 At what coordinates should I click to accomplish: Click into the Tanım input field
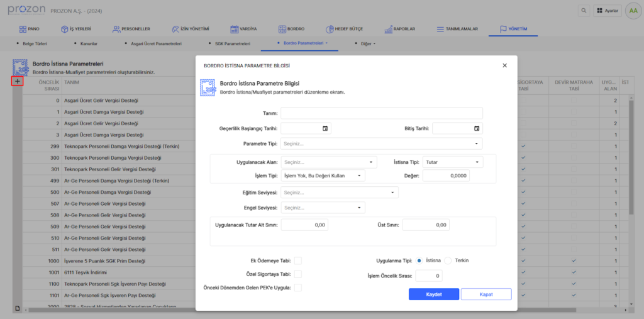381,113
